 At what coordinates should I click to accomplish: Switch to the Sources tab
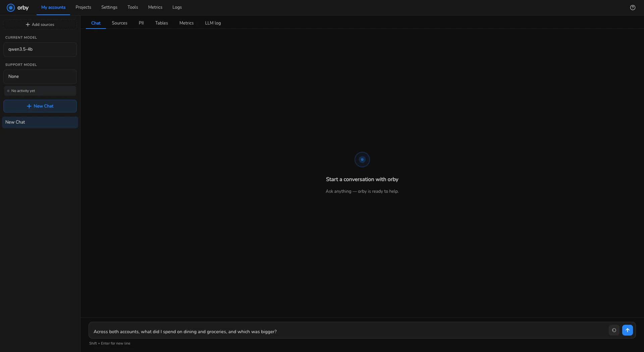click(x=119, y=23)
